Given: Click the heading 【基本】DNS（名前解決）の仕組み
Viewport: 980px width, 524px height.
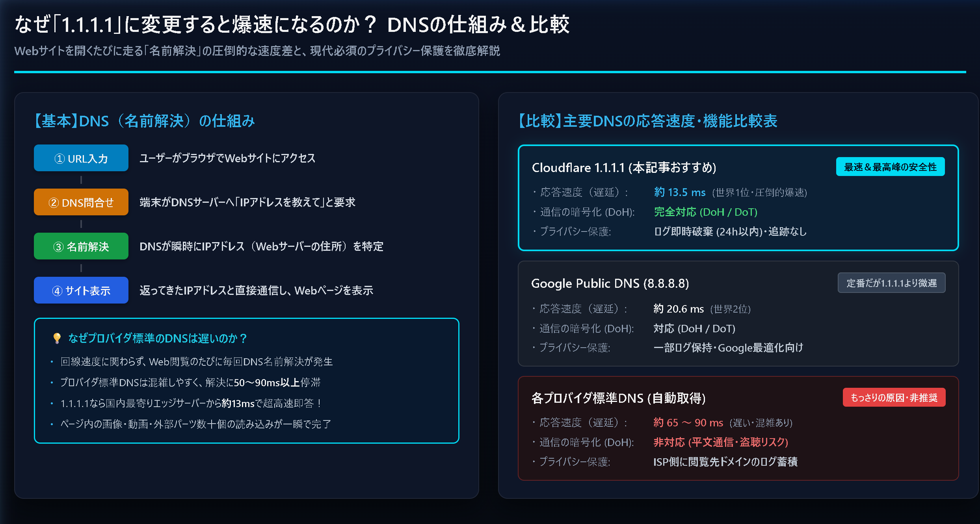Looking at the screenshot, I should (x=144, y=121).
